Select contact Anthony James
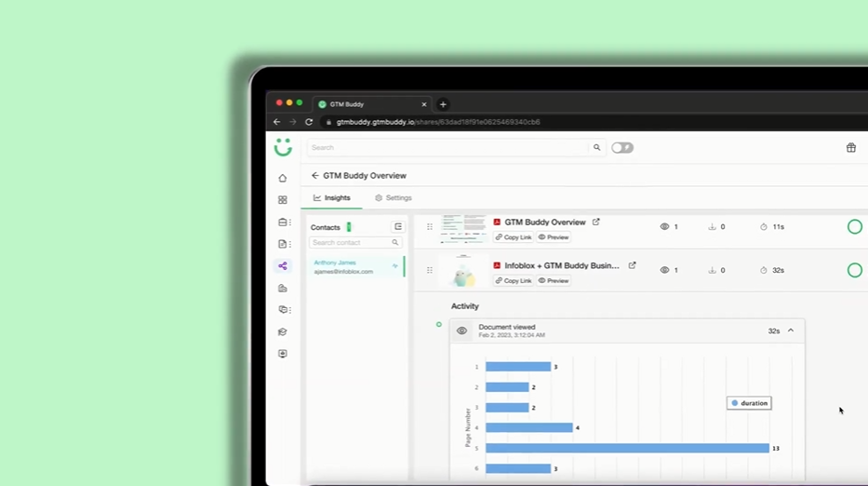The width and height of the screenshot is (868, 486). coord(356,266)
